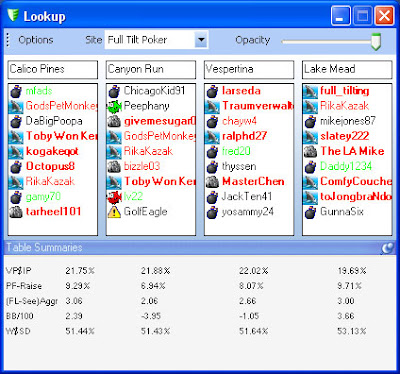The width and height of the screenshot is (400, 374).
Task: Select player mikejones87
Action: 348,121
